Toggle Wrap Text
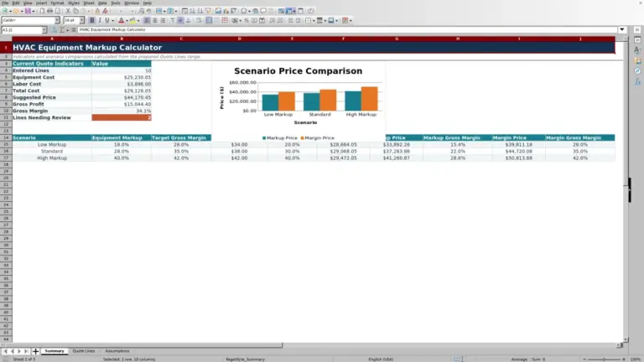The image size is (644, 362). [199, 20]
